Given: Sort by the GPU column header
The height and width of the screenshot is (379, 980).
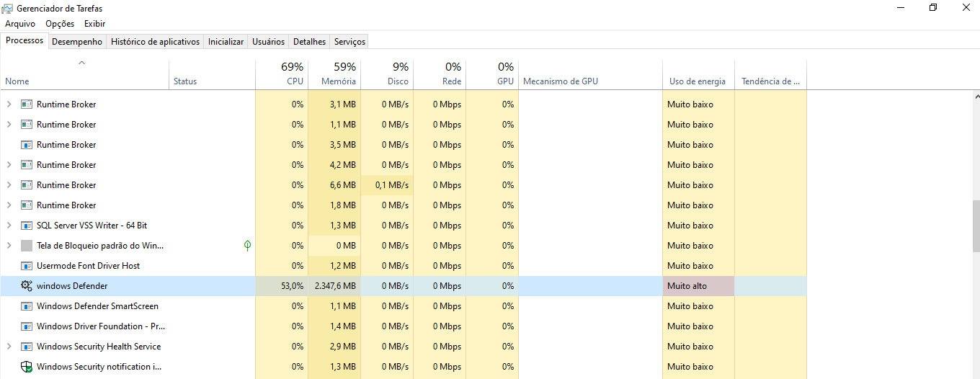Looking at the screenshot, I should tap(492, 74).
